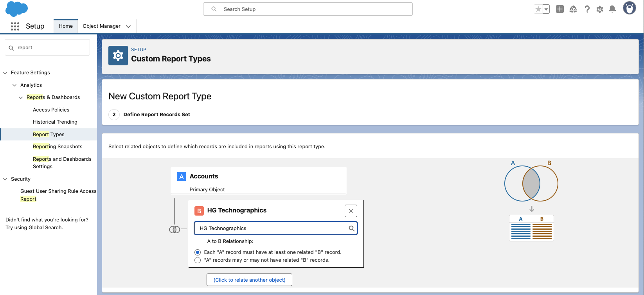Click the 'Setup' app name text

[x=35, y=26]
